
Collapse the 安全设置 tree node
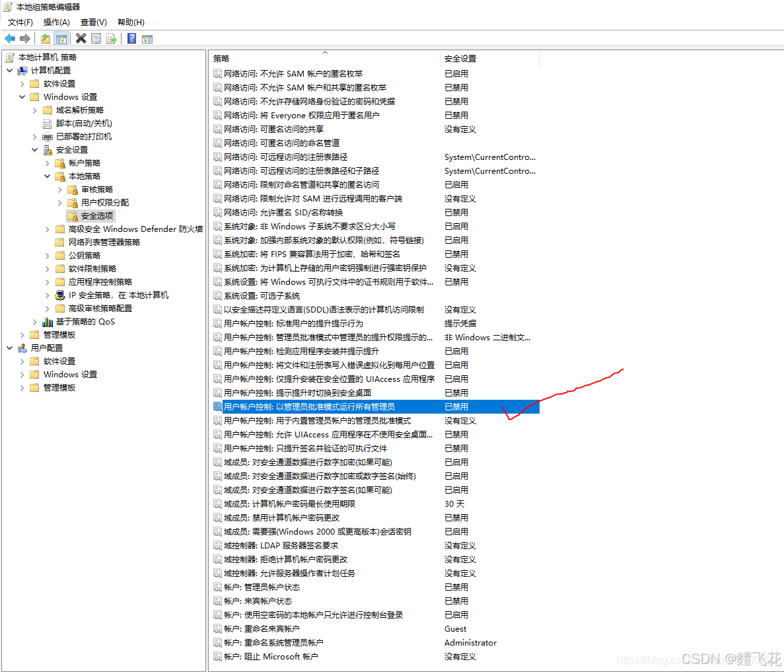click(x=34, y=149)
